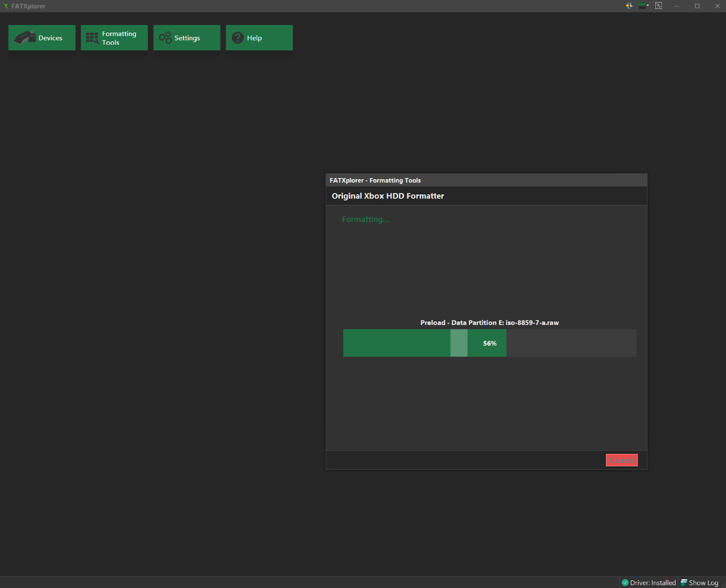The image size is (726, 588).
Task: Open the Formatting Tools section
Action: (114, 38)
